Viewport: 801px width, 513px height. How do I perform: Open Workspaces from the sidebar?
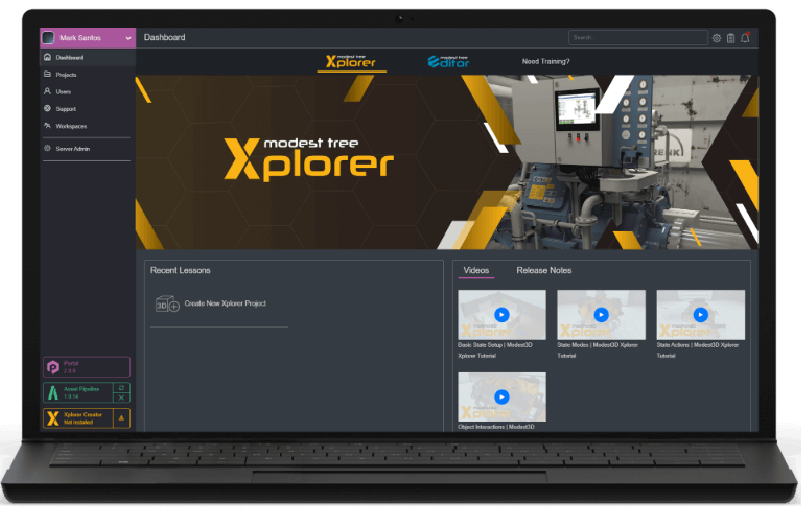(88, 126)
